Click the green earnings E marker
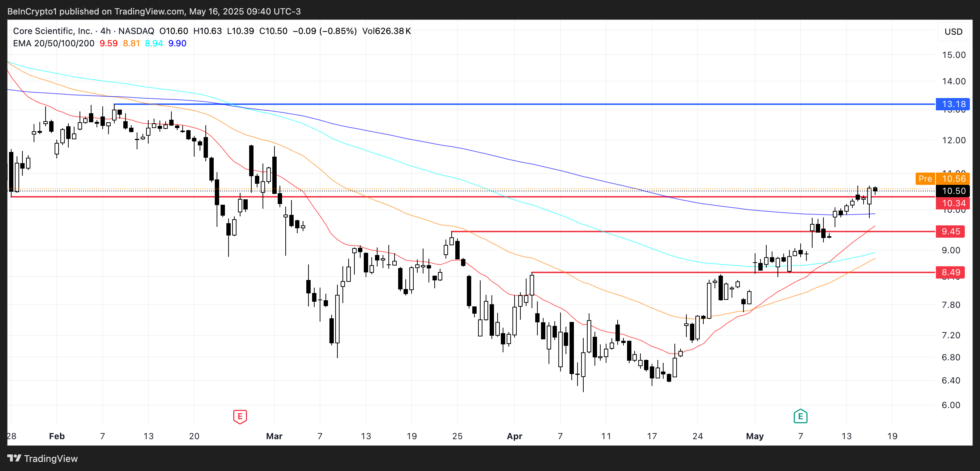The width and height of the screenshot is (980, 471). (800, 416)
